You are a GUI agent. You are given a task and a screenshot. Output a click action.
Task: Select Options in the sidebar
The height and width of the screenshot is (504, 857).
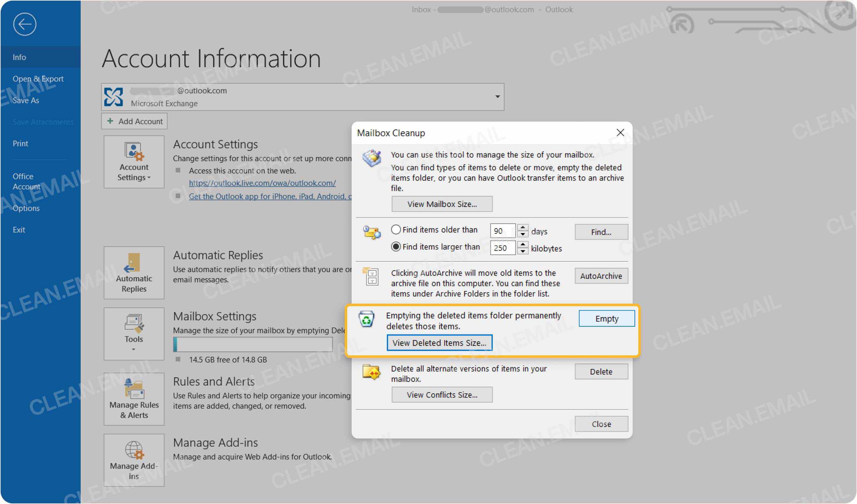[26, 208]
